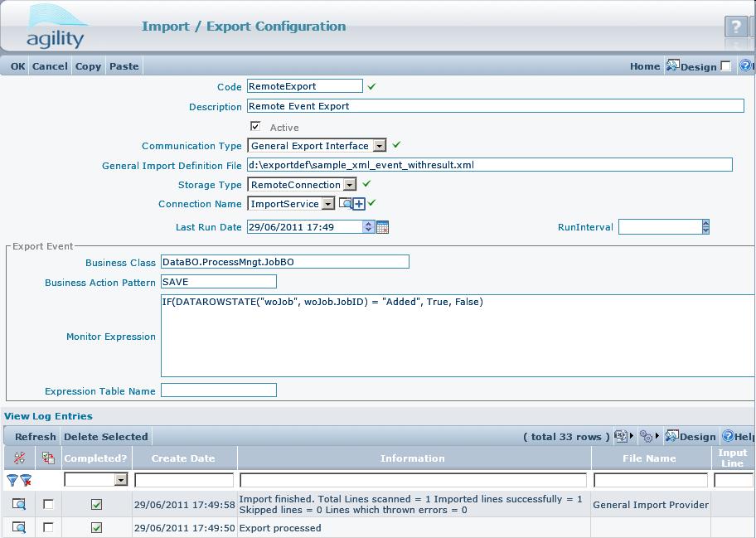Apply the log grid filter funnel
Viewport: 756px width, 538px height.
[12, 480]
